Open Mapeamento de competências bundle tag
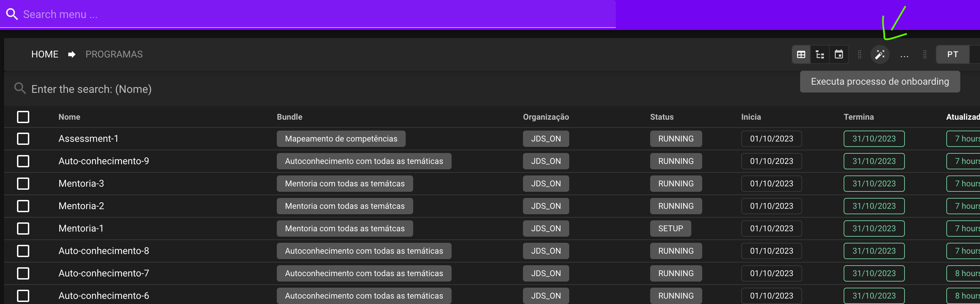Screen dimensions: 980x304 (x=341, y=138)
